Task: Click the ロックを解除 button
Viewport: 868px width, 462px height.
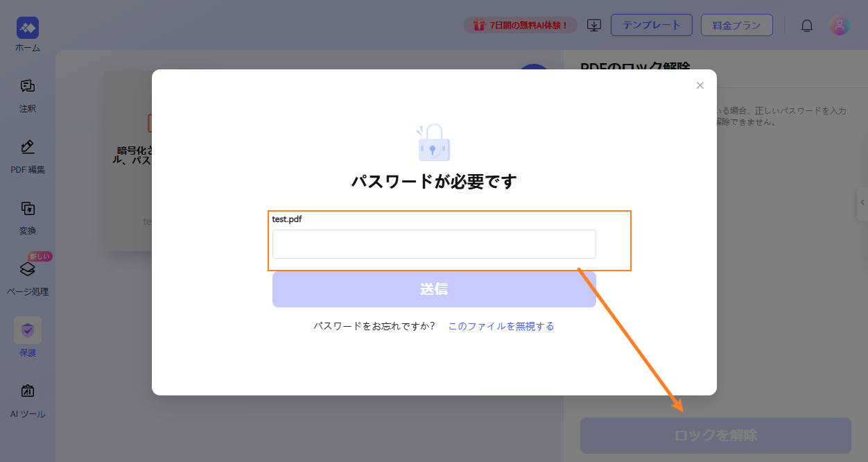Action: click(715, 436)
